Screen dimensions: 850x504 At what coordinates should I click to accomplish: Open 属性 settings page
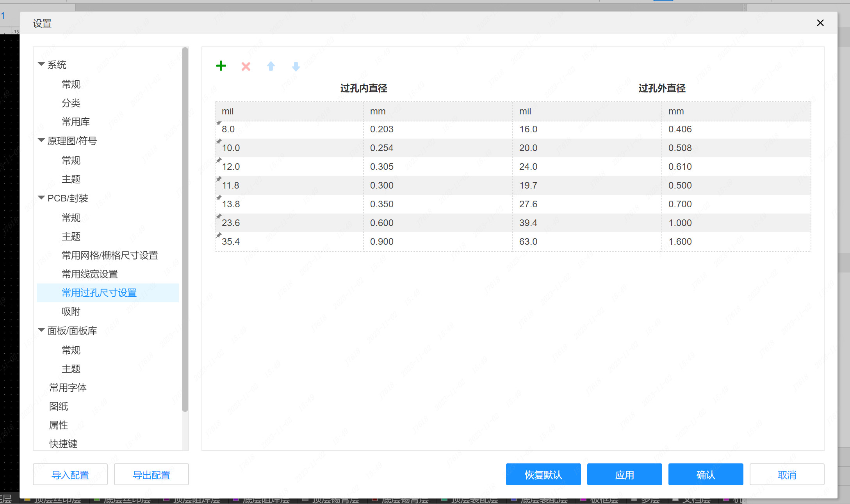(59, 425)
